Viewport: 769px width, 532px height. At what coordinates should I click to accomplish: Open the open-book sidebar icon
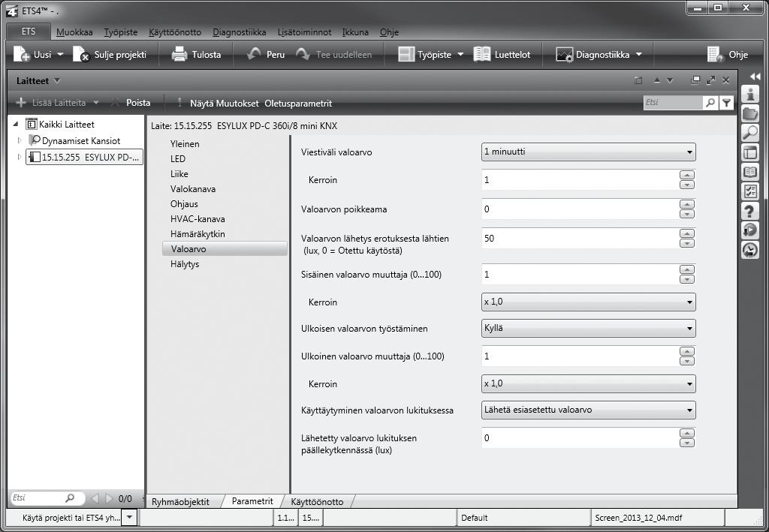749,172
